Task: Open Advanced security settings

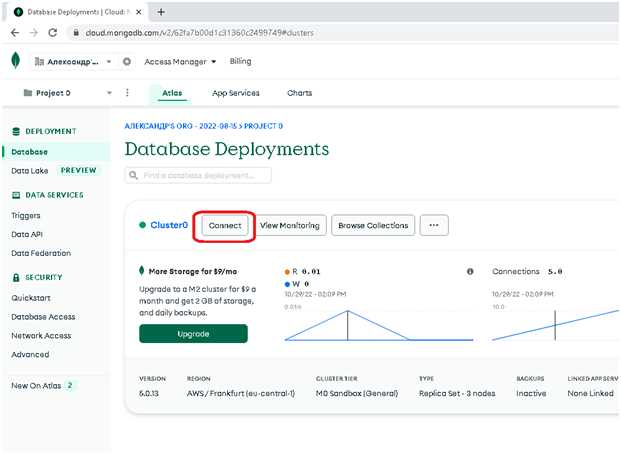Action: [x=30, y=355]
